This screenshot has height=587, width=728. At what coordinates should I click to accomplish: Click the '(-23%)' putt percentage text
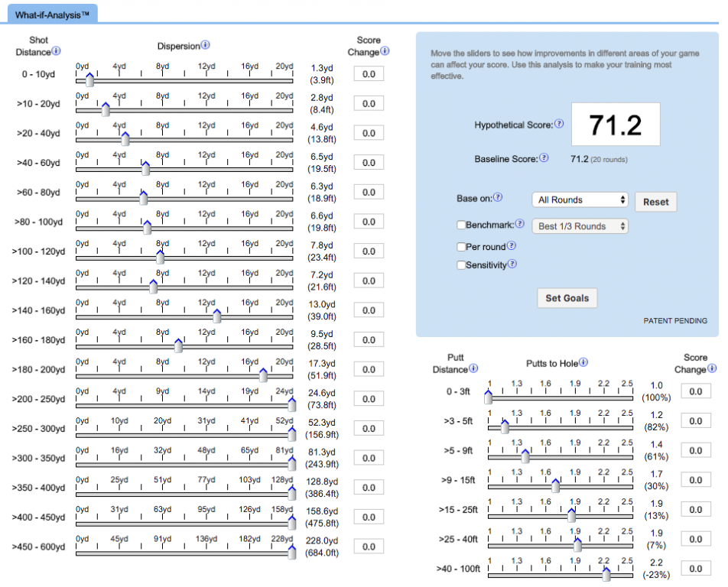656,575
